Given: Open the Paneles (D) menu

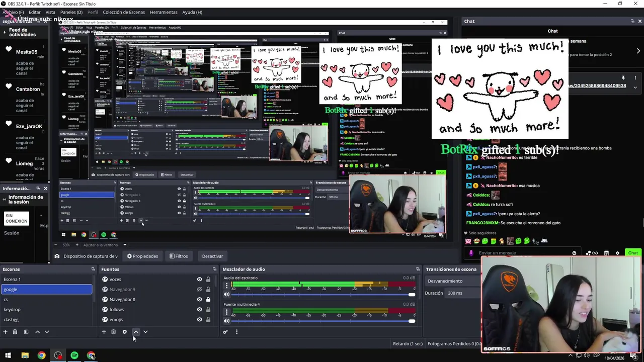Looking at the screenshot, I should 71,12.
